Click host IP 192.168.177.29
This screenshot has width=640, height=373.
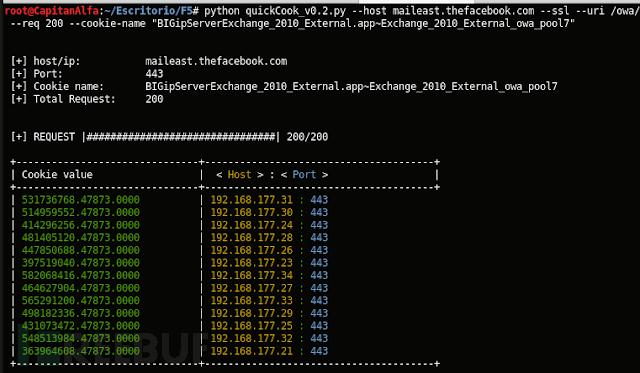(x=251, y=313)
